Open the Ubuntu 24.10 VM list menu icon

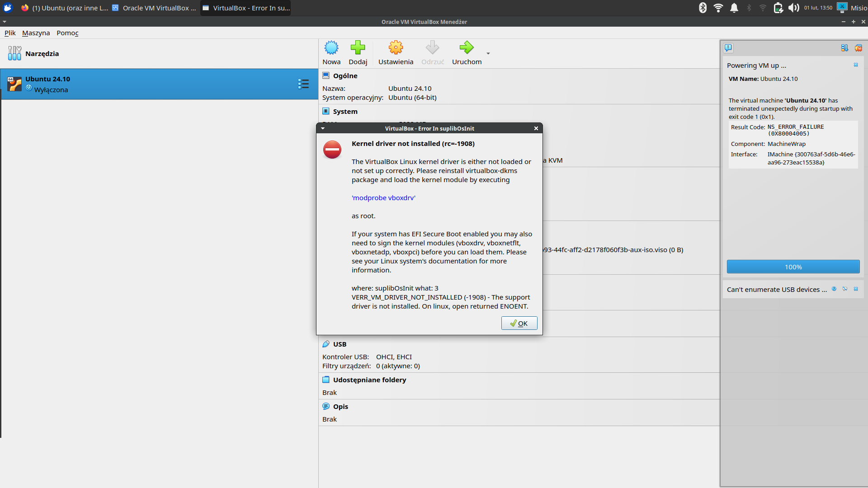click(303, 84)
